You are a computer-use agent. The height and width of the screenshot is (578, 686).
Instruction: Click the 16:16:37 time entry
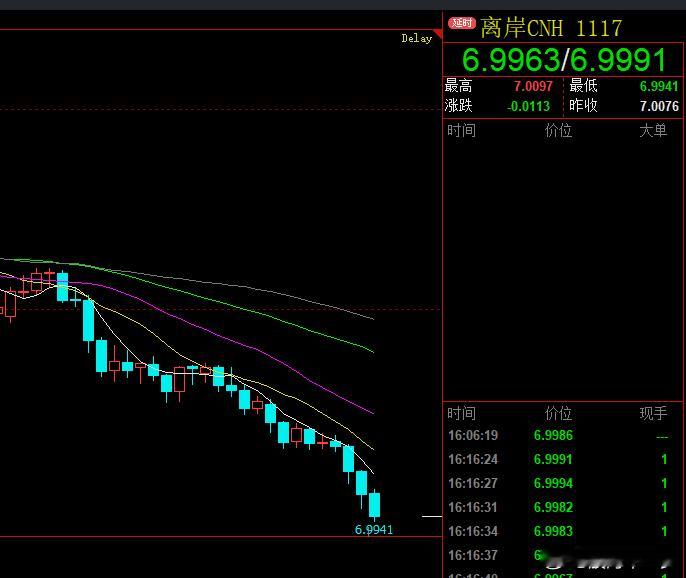point(473,555)
